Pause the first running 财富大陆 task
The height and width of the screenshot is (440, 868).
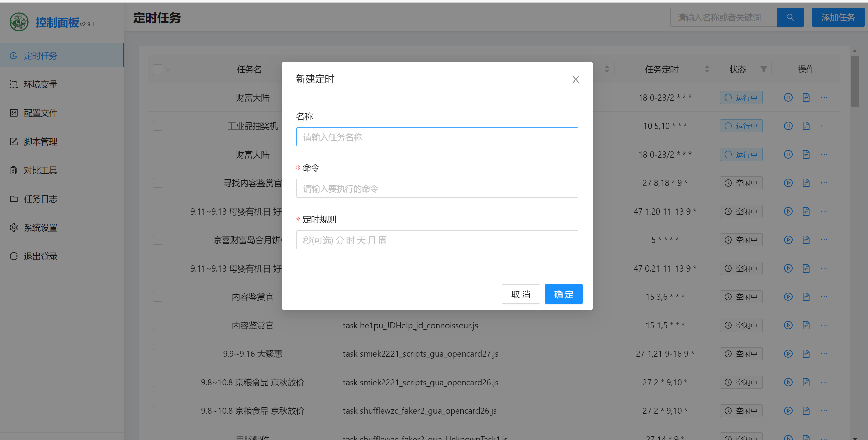point(788,97)
